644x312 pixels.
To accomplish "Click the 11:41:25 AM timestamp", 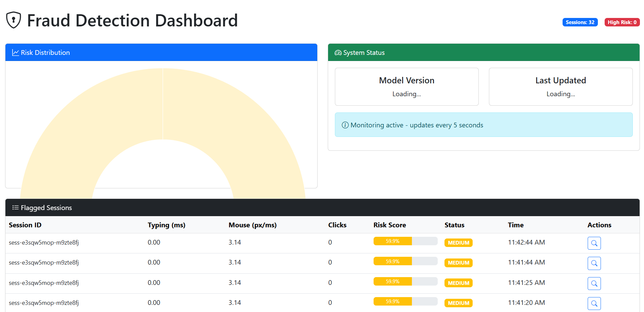I will tap(526, 283).
